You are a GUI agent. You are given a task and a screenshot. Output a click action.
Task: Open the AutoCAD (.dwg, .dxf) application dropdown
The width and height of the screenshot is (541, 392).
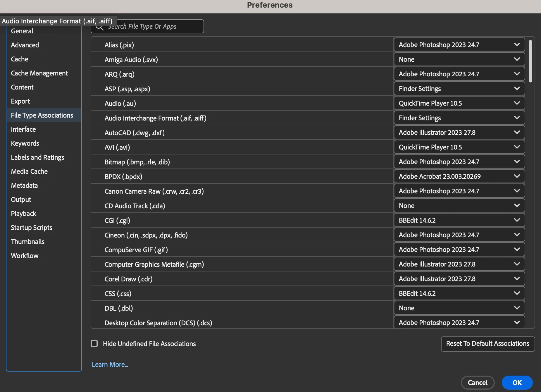coord(459,133)
